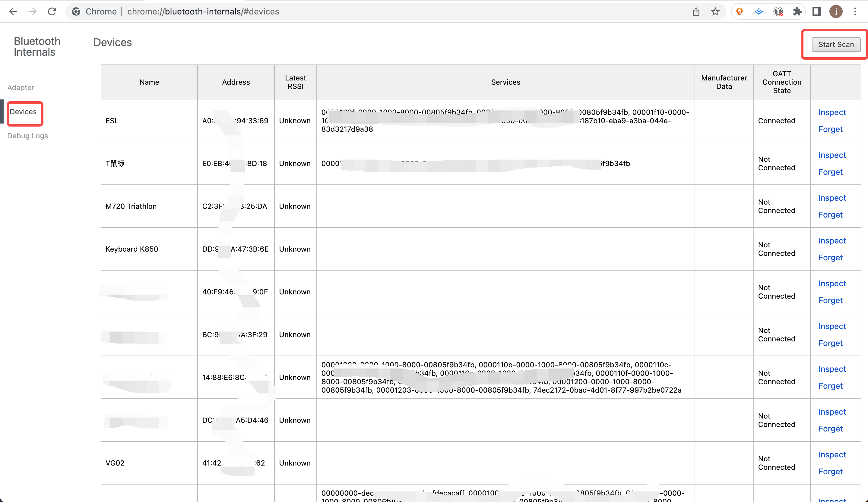The height and width of the screenshot is (502, 868).
Task: Click the T鼠标 name cell
Action: 149,163
